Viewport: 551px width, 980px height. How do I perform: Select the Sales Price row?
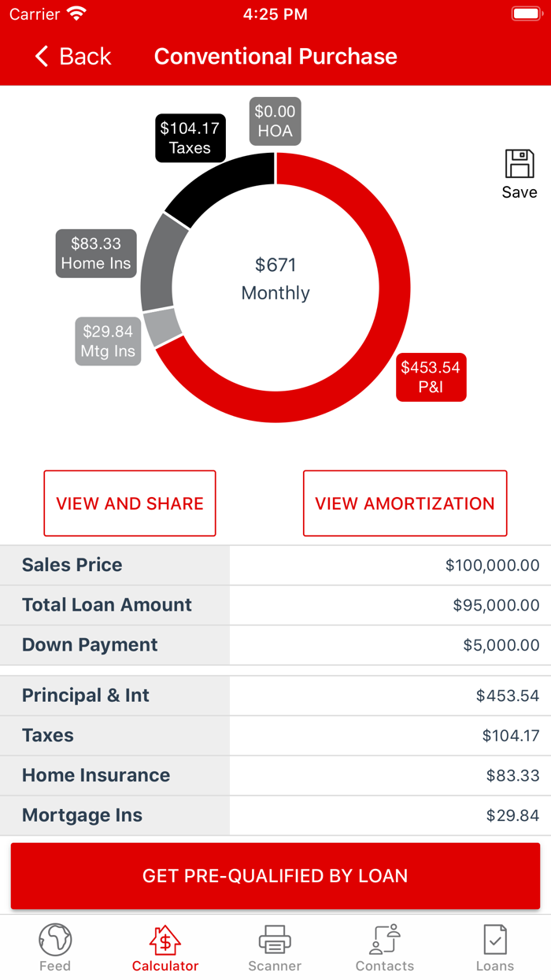[x=275, y=565]
